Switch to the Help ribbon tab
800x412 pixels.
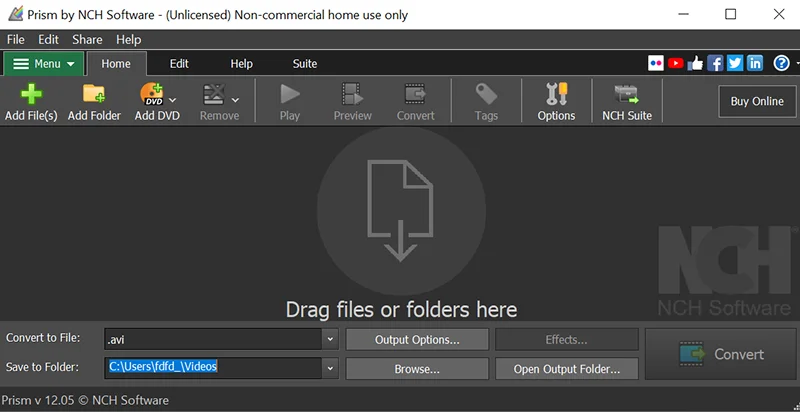point(241,64)
